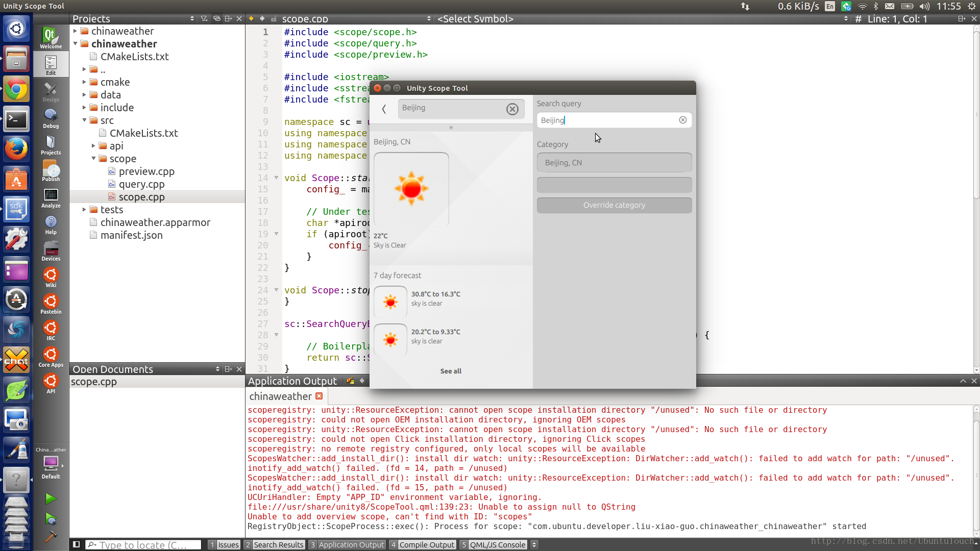The width and height of the screenshot is (980, 551).
Task: Collapse the scope folder
Action: tap(93, 159)
